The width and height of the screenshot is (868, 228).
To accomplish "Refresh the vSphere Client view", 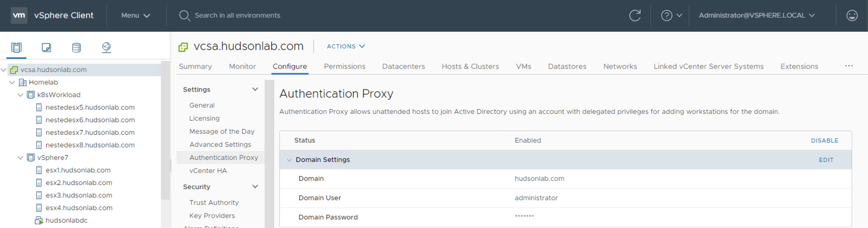I will click(x=635, y=16).
